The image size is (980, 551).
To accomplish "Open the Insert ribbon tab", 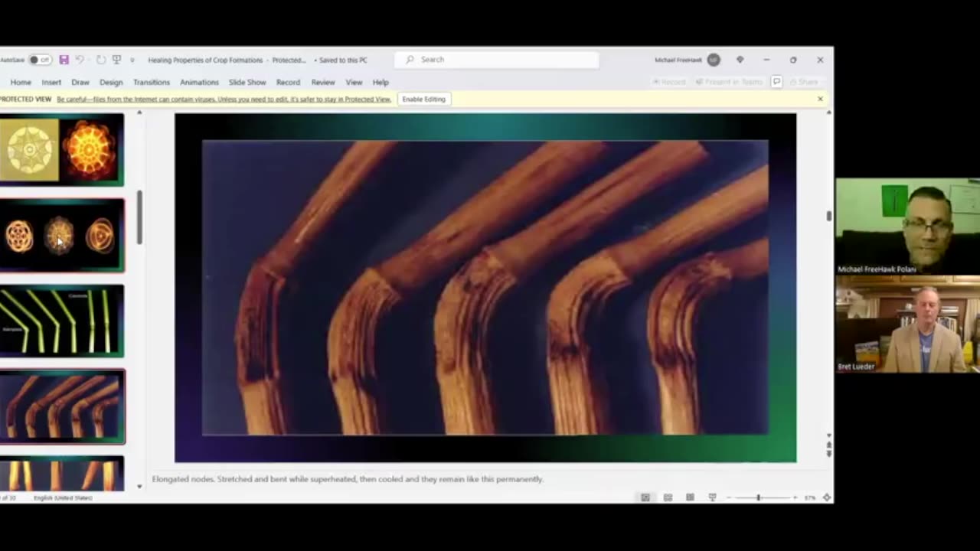I will pyautogui.click(x=51, y=82).
